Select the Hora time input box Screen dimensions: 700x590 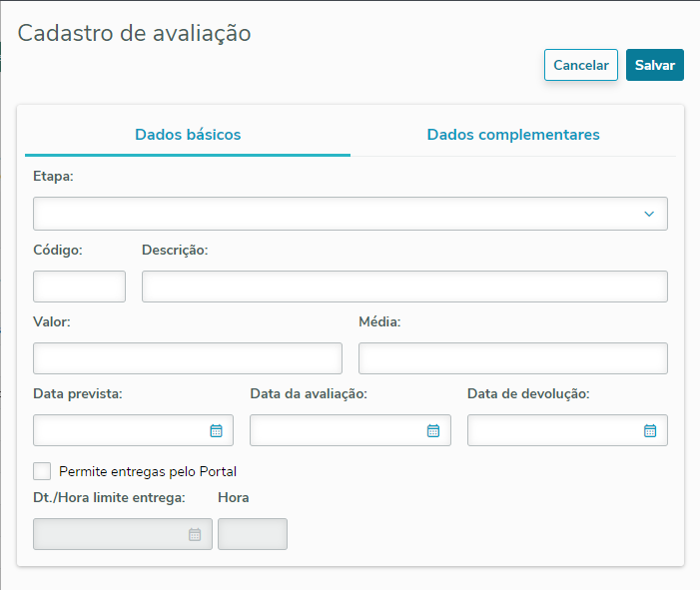[x=253, y=534]
